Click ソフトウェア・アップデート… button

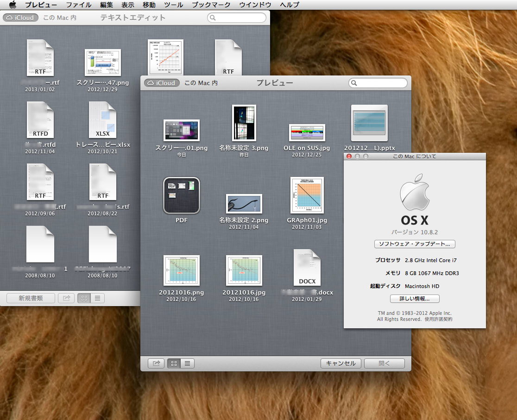click(415, 244)
